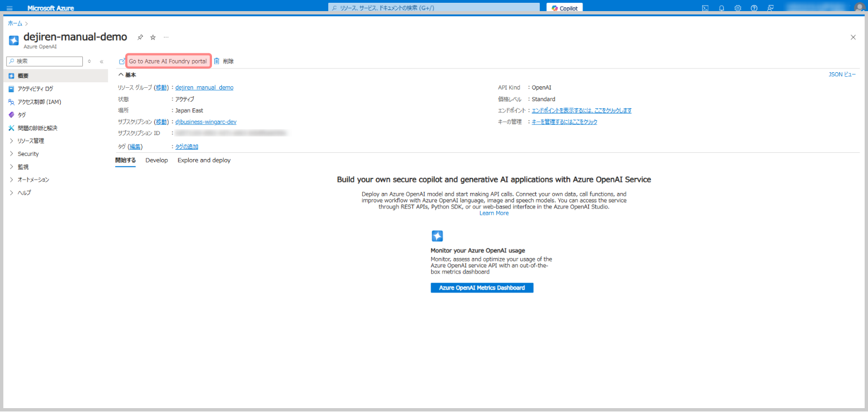Open Cloud Shell from the top bar
This screenshot has height=412, width=868.
[x=705, y=8]
